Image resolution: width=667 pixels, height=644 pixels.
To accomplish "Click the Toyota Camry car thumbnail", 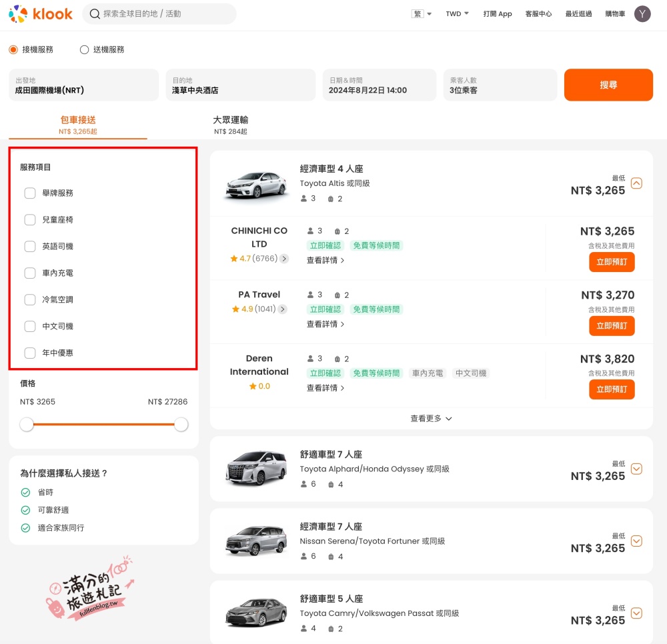I will coord(257,613).
